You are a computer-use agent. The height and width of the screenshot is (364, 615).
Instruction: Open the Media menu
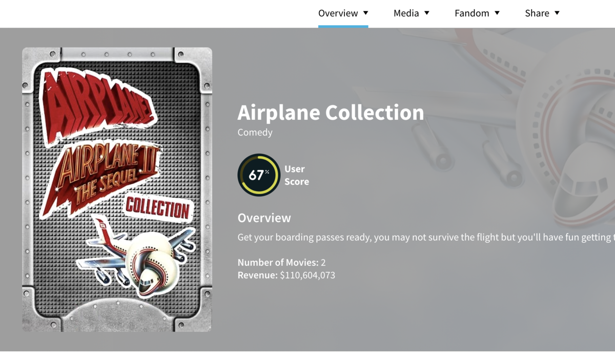[412, 13]
